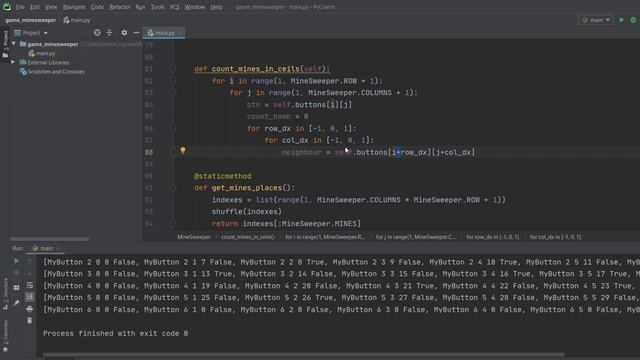Toggle the Favorites vertical tool window tab
Screen dimensions: 640x360
[x=5, y=336]
